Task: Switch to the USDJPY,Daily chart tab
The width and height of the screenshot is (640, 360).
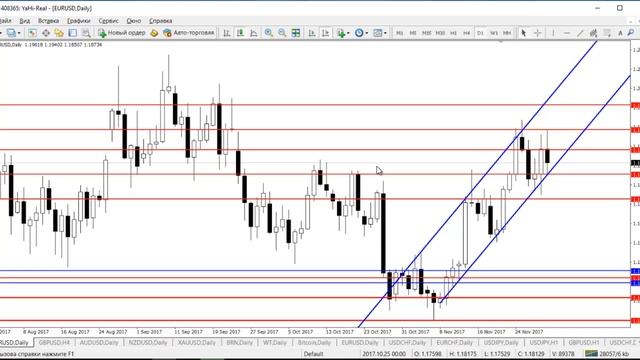Action: [501, 342]
